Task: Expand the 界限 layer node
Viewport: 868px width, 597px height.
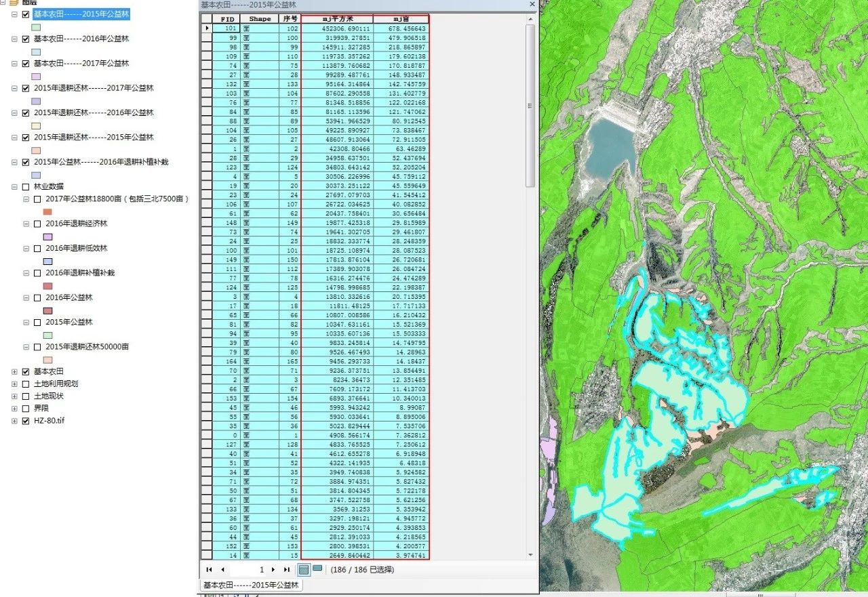Action: coord(14,409)
